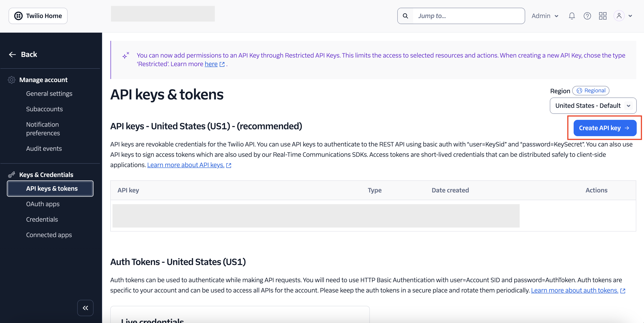This screenshot has width=644, height=323.
Task: Open General settings in sidebar
Action: click(x=49, y=94)
